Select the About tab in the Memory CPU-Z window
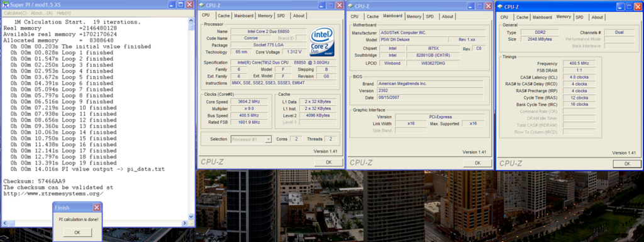 click(x=597, y=17)
